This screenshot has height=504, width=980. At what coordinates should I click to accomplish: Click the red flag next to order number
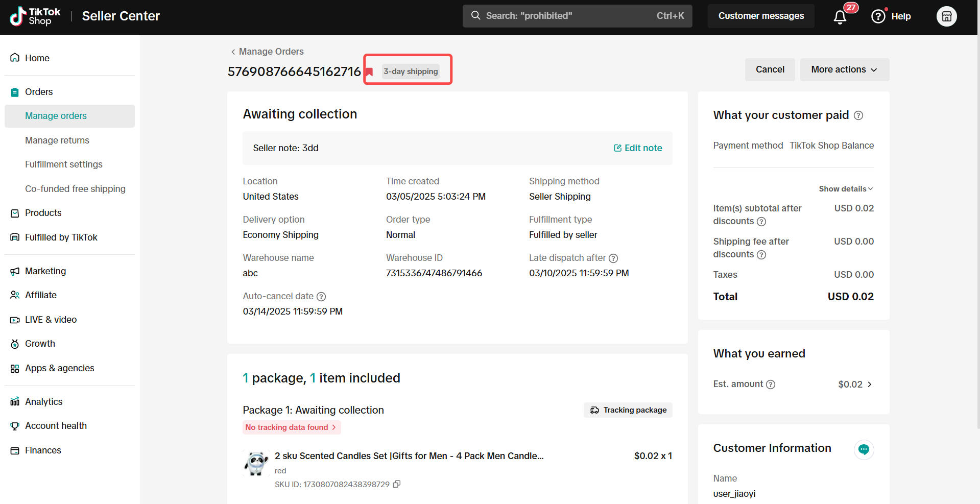point(369,72)
